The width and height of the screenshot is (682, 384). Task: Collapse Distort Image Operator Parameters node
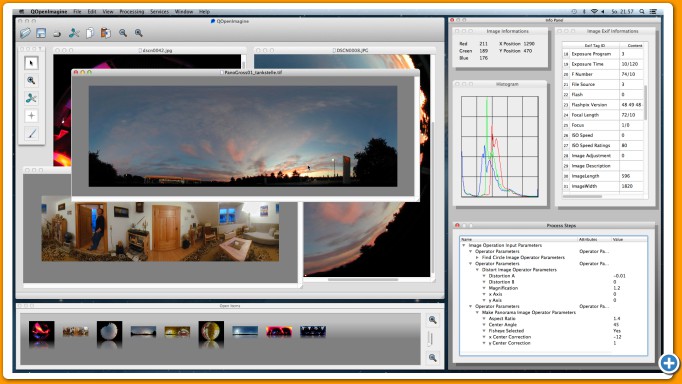[477, 270]
